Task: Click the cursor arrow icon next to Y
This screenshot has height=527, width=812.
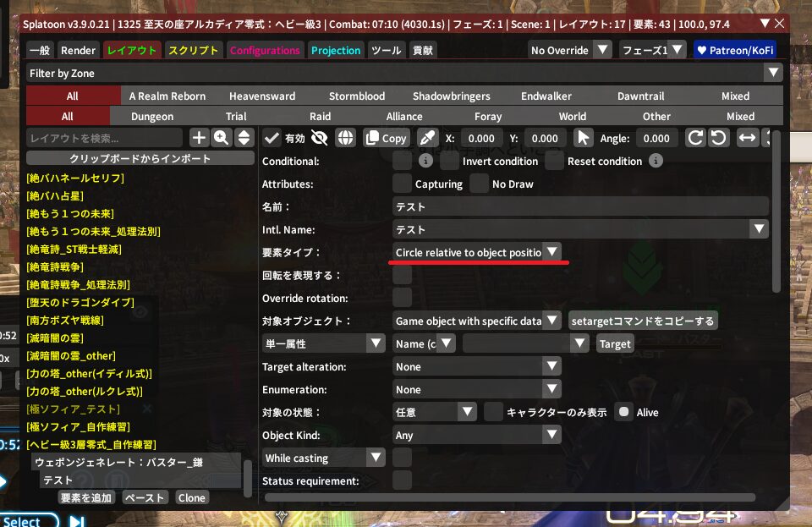Action: pyautogui.click(x=583, y=138)
